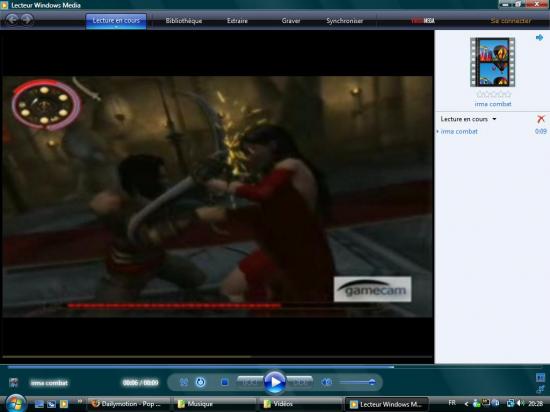Clear the list pane with red X
Image resolution: width=550 pixels, height=412 pixels.
coord(541,119)
